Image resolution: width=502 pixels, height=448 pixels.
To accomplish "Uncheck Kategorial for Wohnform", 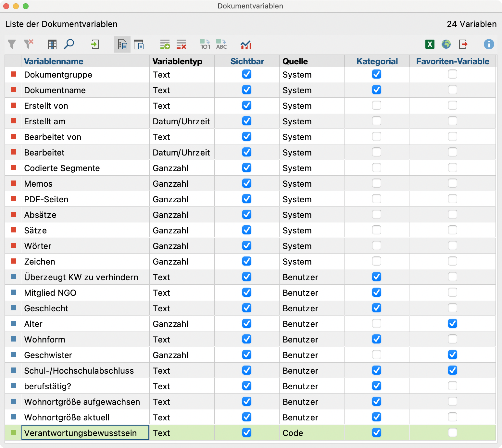I will point(377,339).
